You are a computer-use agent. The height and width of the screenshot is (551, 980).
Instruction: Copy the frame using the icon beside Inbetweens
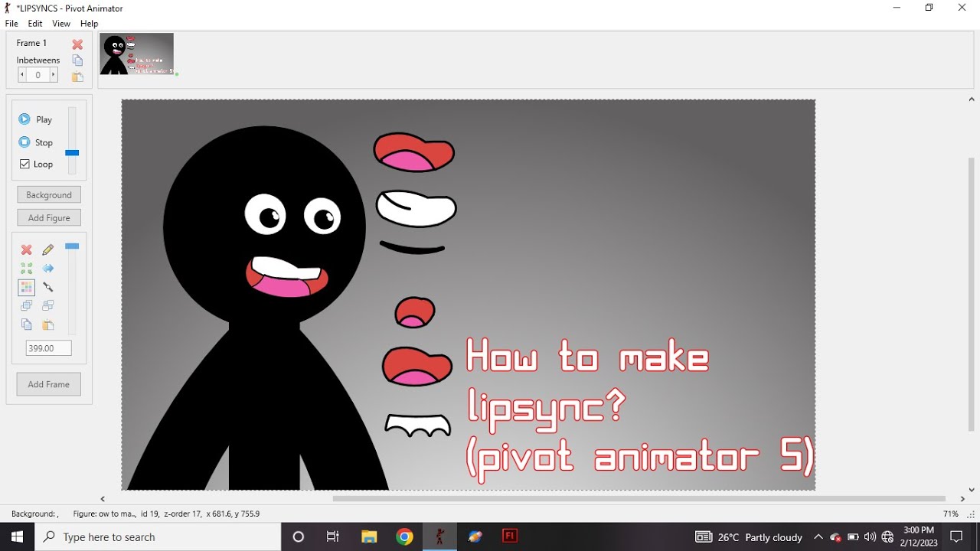77,60
